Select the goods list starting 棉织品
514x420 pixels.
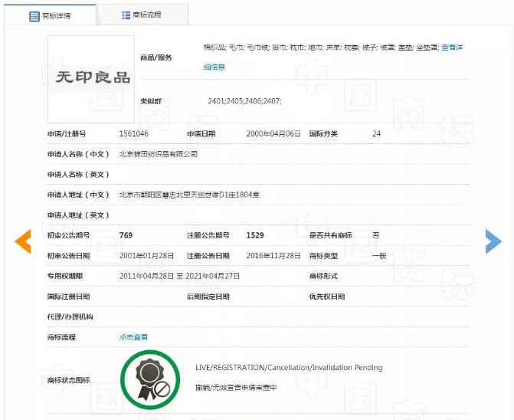(x=321, y=48)
